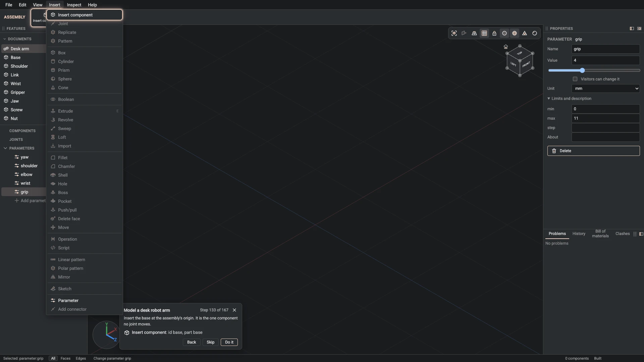Toggle the perspective view icon

474,33
